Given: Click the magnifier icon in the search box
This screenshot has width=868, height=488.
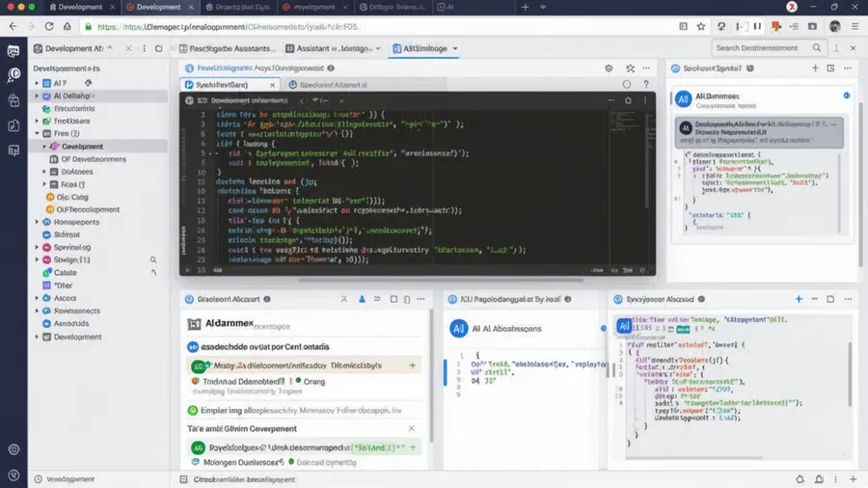Looking at the screenshot, I should click(817, 48).
